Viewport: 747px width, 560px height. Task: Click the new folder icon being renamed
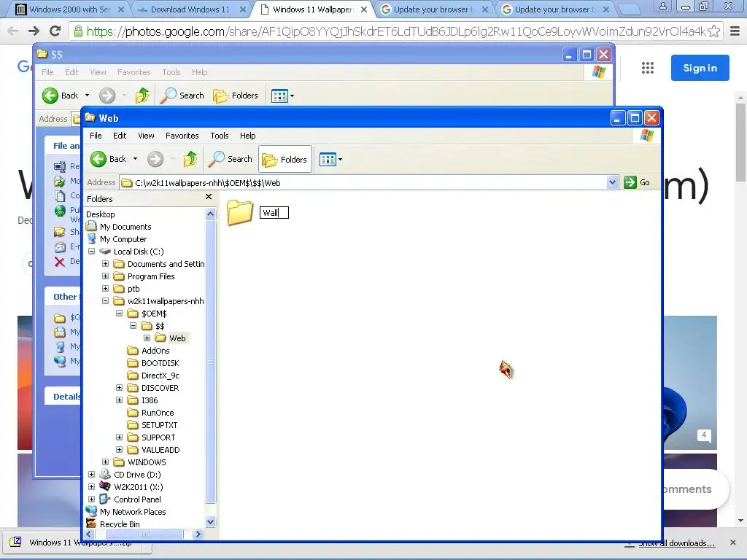[239, 212]
